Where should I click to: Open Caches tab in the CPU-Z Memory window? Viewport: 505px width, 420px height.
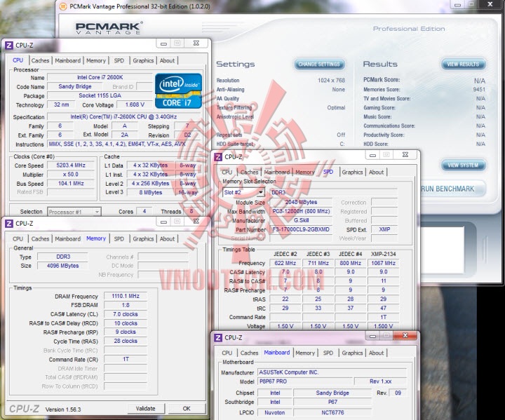tap(40, 239)
